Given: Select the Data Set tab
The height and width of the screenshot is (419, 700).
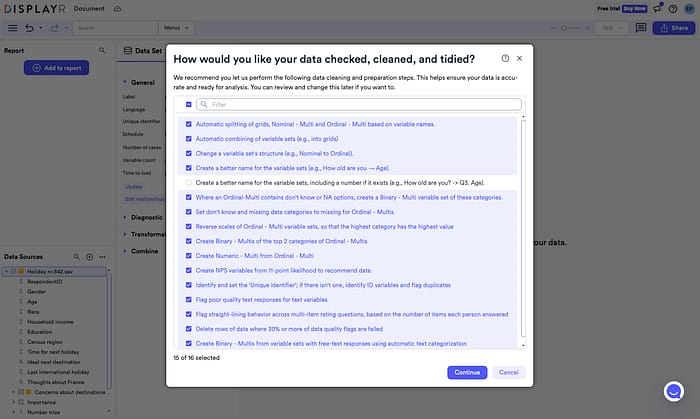Looking at the screenshot, I should click(x=143, y=50).
